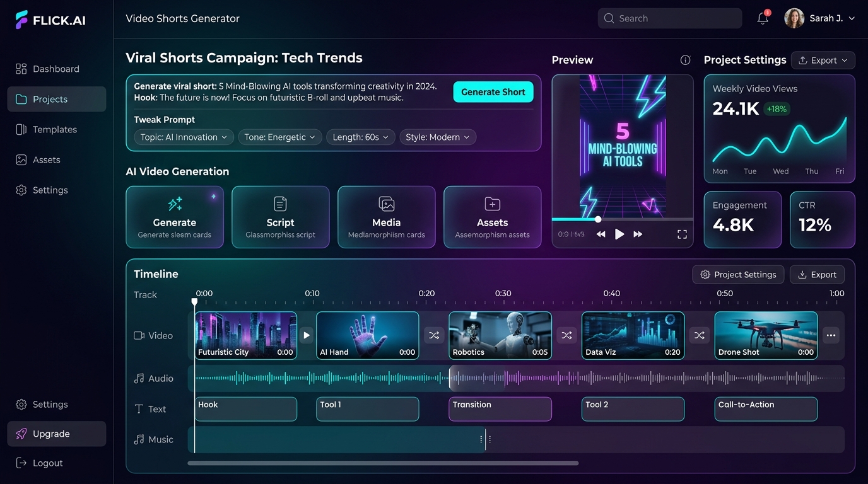Open the Sarah J. account menu
868x484 pixels.
819,18
